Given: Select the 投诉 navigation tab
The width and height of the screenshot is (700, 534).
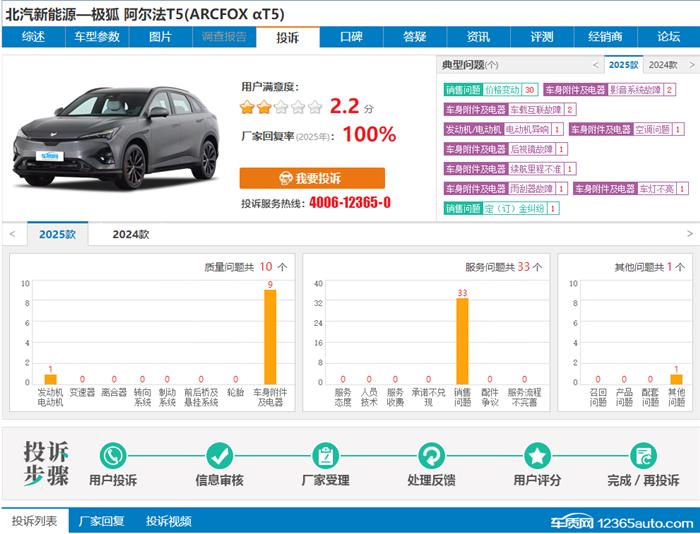Looking at the screenshot, I should click(x=288, y=37).
